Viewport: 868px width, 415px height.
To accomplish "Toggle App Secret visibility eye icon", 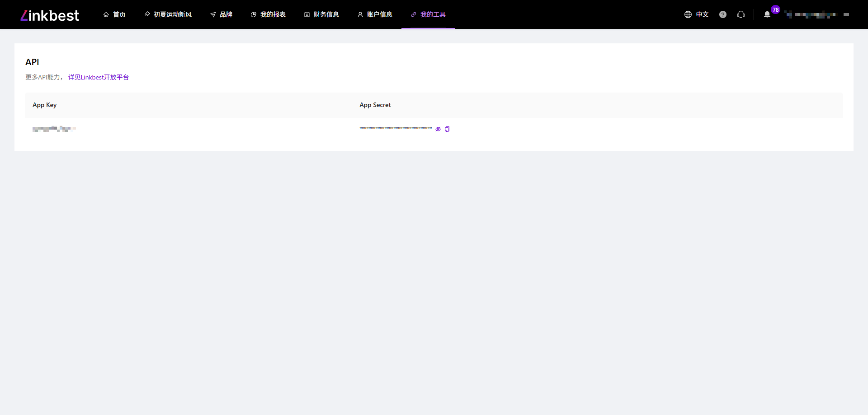I will pyautogui.click(x=438, y=129).
